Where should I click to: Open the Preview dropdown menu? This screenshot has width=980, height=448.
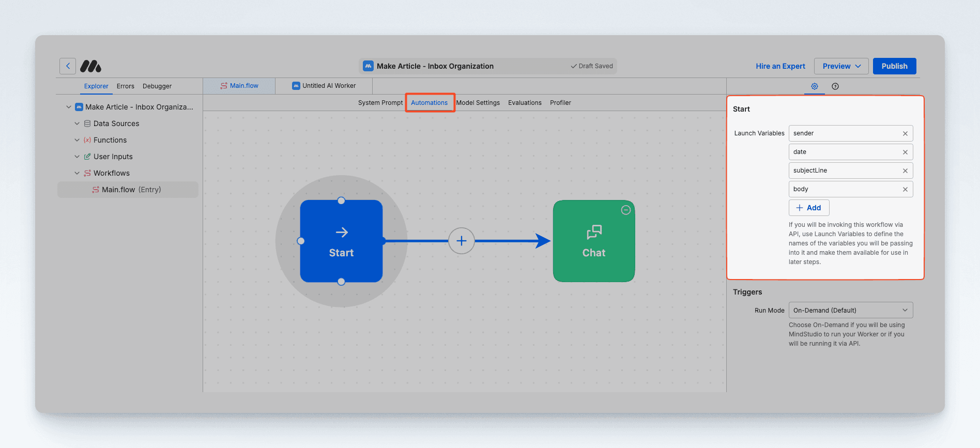point(841,66)
